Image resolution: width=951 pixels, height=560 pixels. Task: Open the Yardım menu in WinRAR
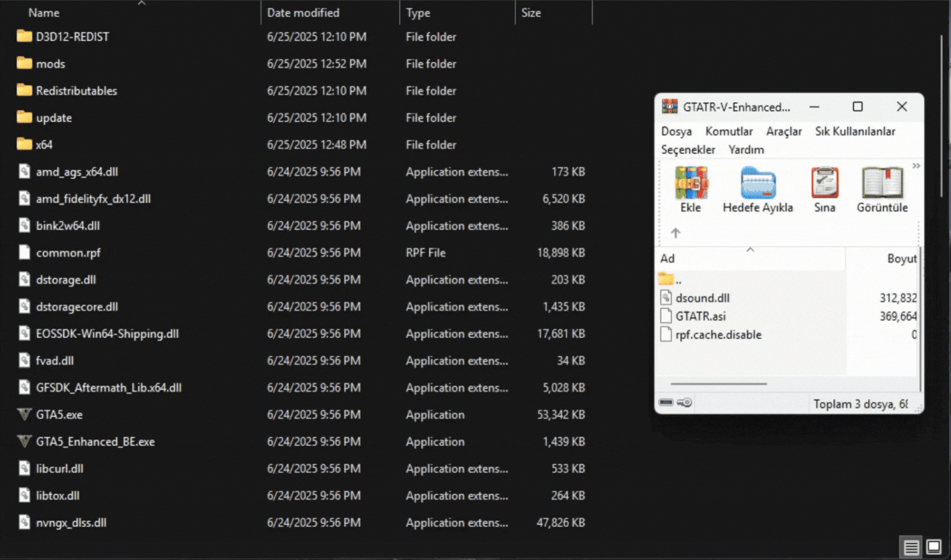click(x=746, y=149)
